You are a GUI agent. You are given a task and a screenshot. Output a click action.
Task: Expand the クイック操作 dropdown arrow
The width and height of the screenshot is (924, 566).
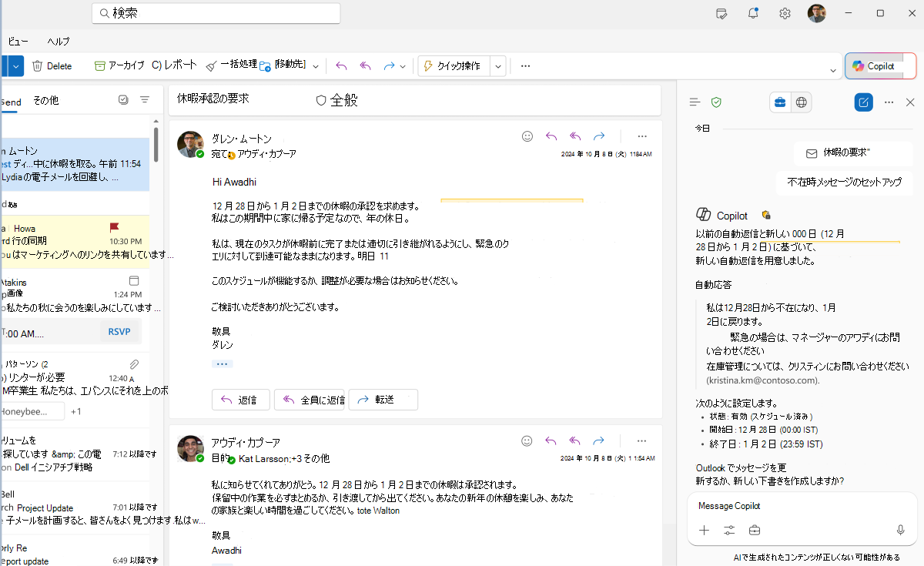pyautogui.click(x=498, y=66)
